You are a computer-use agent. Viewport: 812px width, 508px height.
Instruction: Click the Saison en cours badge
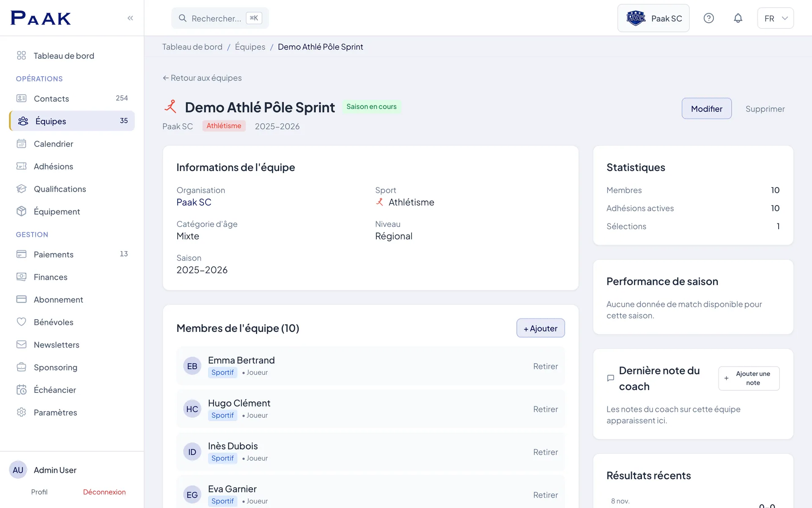371,106
